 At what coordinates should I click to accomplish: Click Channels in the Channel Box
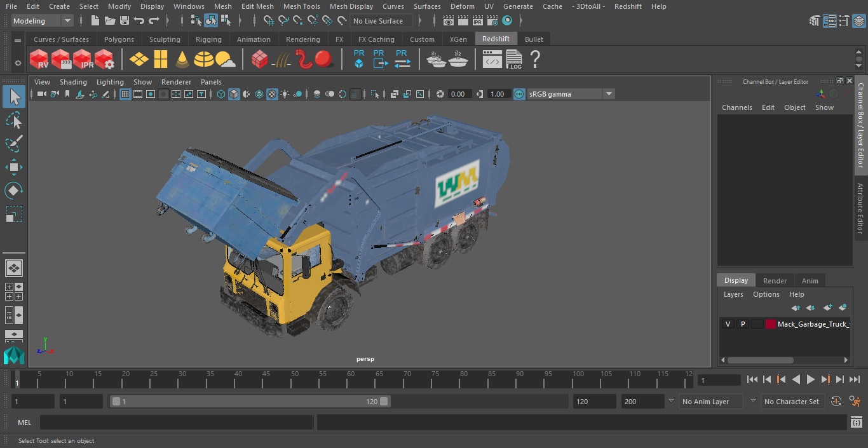pyautogui.click(x=736, y=107)
